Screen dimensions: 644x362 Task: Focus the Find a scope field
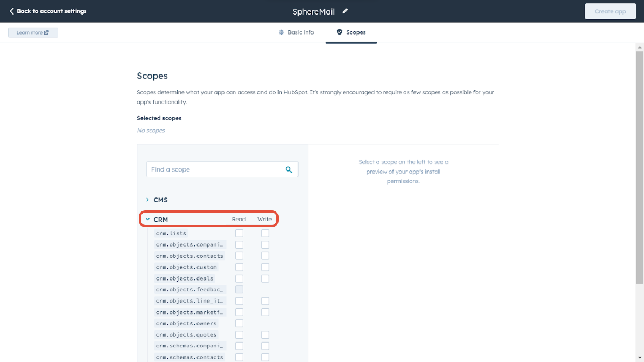tap(222, 169)
